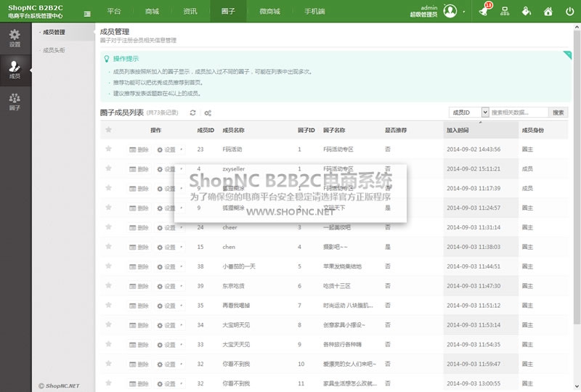Click in the search data input field
Image resolution: width=581 pixels, height=392 pixels.
tap(519, 113)
